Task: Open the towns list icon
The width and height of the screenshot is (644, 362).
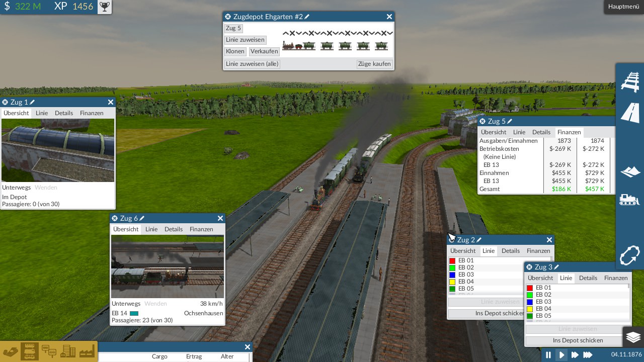Action: point(67,351)
